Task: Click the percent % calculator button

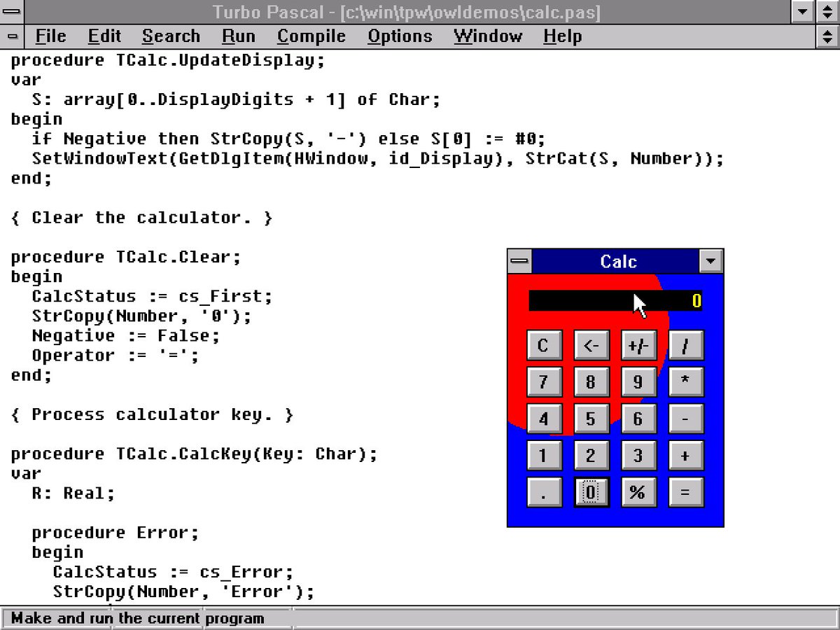Action: pos(638,492)
